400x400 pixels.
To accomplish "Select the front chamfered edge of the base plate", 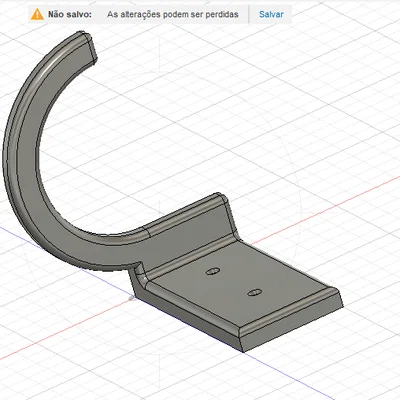I will click(x=290, y=312).
